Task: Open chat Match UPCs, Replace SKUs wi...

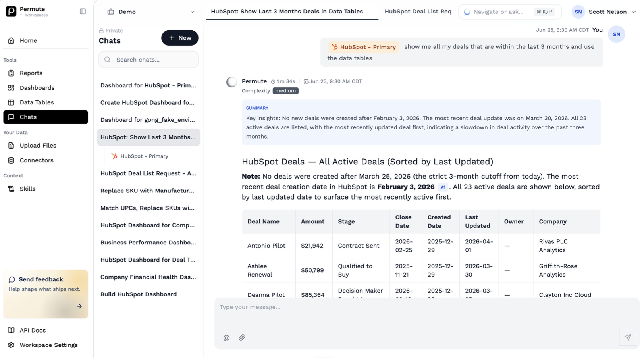Action: pyautogui.click(x=148, y=208)
